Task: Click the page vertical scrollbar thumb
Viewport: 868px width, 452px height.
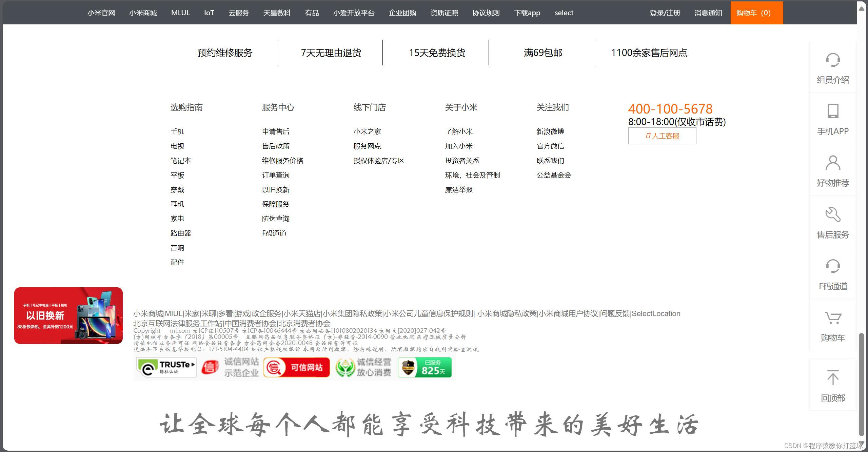Action: tap(861, 385)
